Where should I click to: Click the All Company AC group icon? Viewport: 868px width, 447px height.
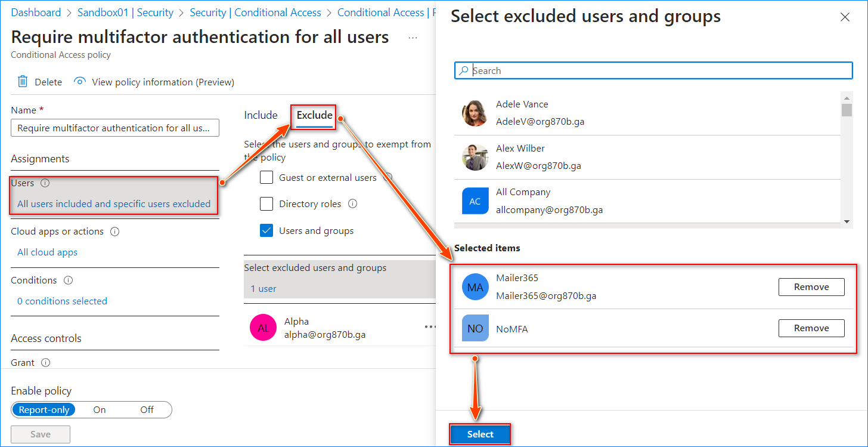point(475,201)
